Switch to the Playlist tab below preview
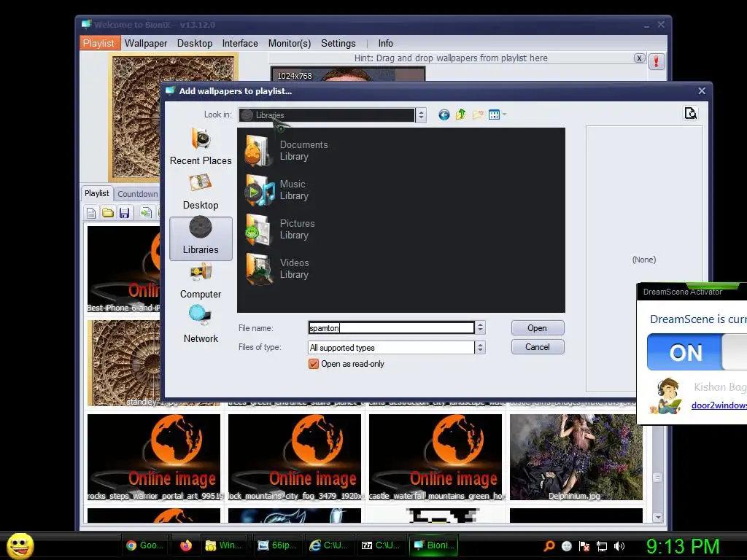 pyautogui.click(x=97, y=193)
